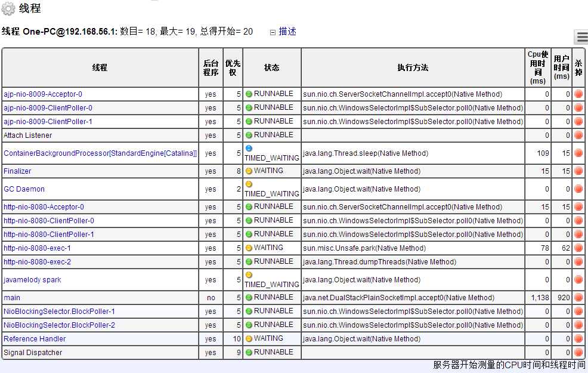588x373 pixels.
Task: Kill the NioBlockingSelector.BlockPoller-2 thread
Action: tap(578, 325)
